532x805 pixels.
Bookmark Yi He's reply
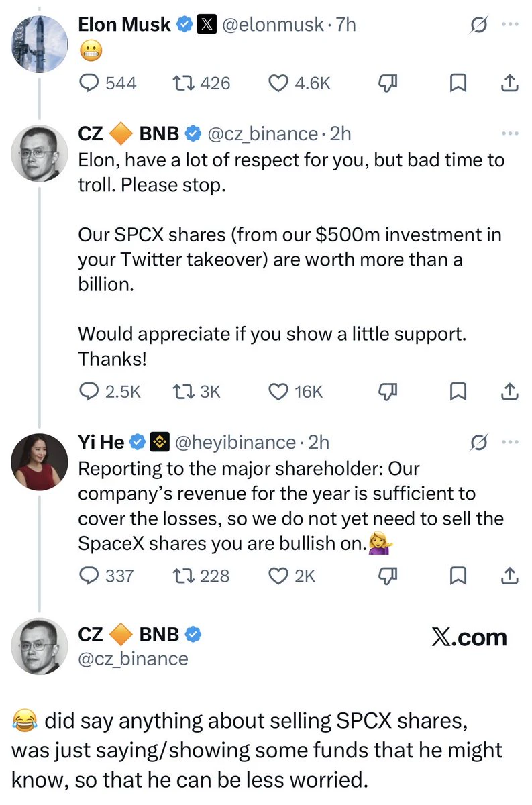click(x=458, y=575)
